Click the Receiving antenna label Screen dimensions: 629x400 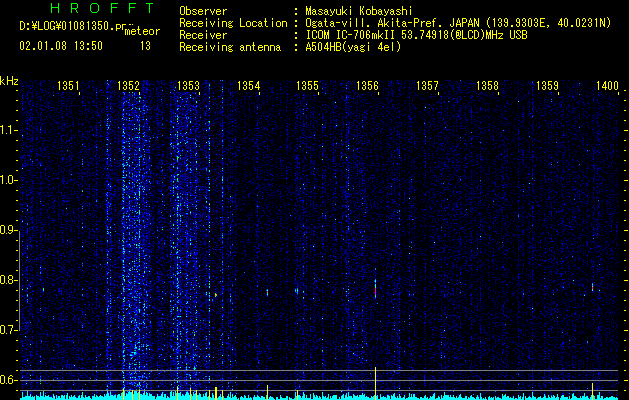tap(230, 47)
